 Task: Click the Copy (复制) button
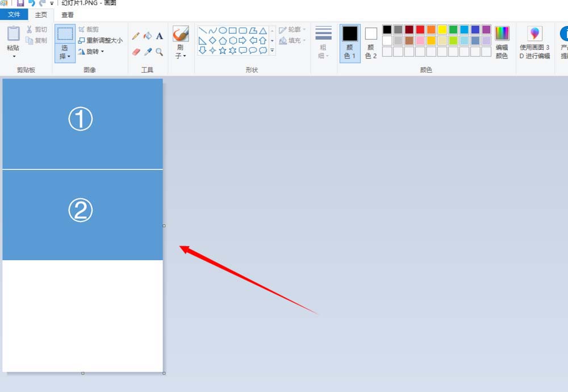pyautogui.click(x=37, y=40)
